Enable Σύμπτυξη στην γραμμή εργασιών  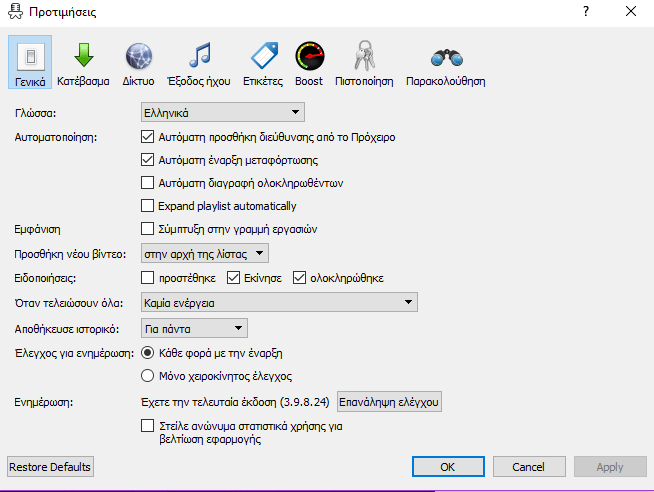[147, 228]
